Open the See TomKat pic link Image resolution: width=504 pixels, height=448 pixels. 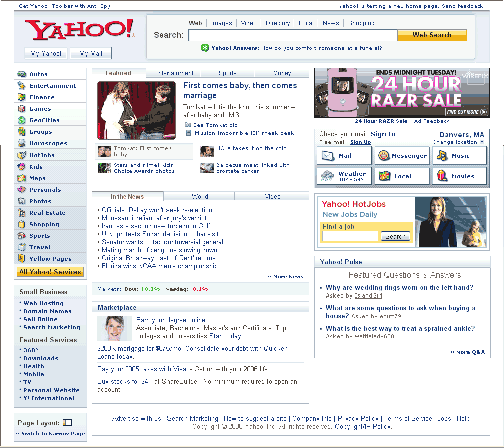tap(215, 125)
